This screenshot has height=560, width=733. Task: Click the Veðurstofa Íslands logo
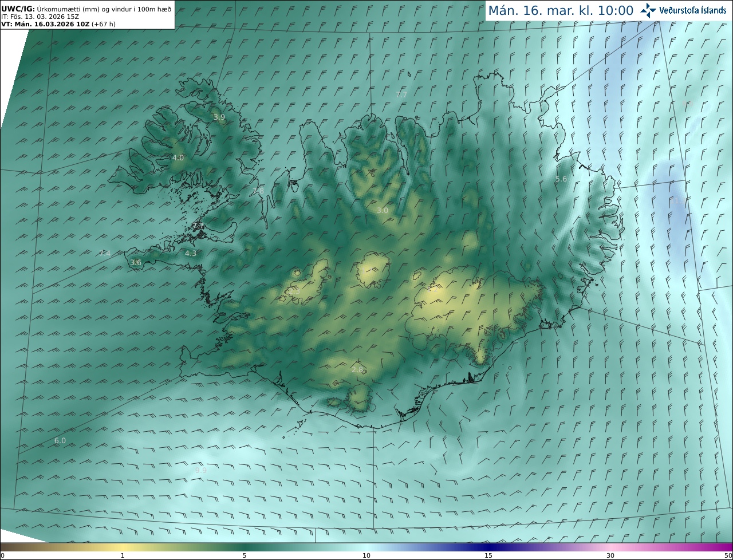click(683, 10)
